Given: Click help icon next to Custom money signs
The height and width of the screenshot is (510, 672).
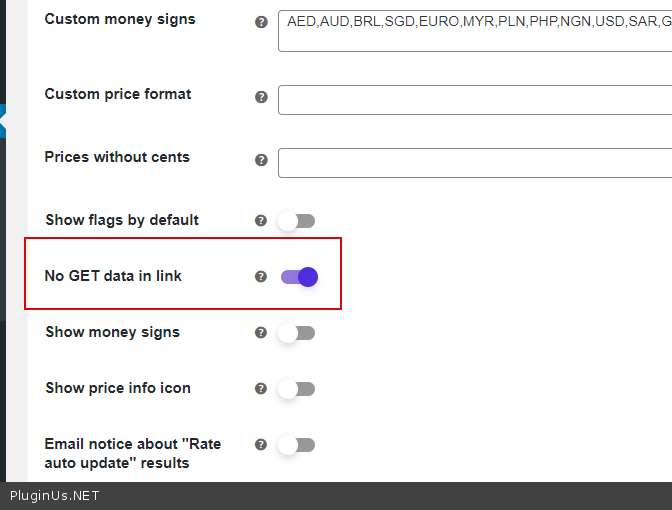Looking at the screenshot, I should click(x=262, y=21).
